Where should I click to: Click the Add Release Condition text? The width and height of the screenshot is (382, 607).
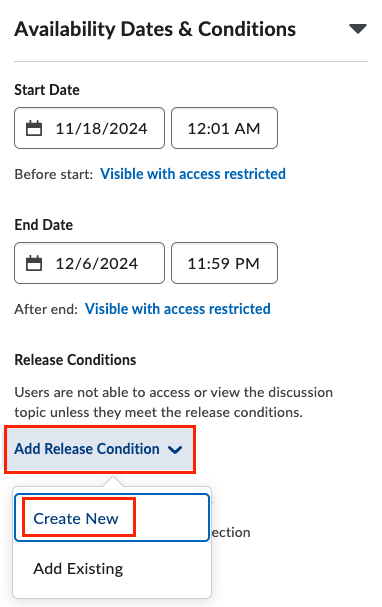tap(87, 449)
